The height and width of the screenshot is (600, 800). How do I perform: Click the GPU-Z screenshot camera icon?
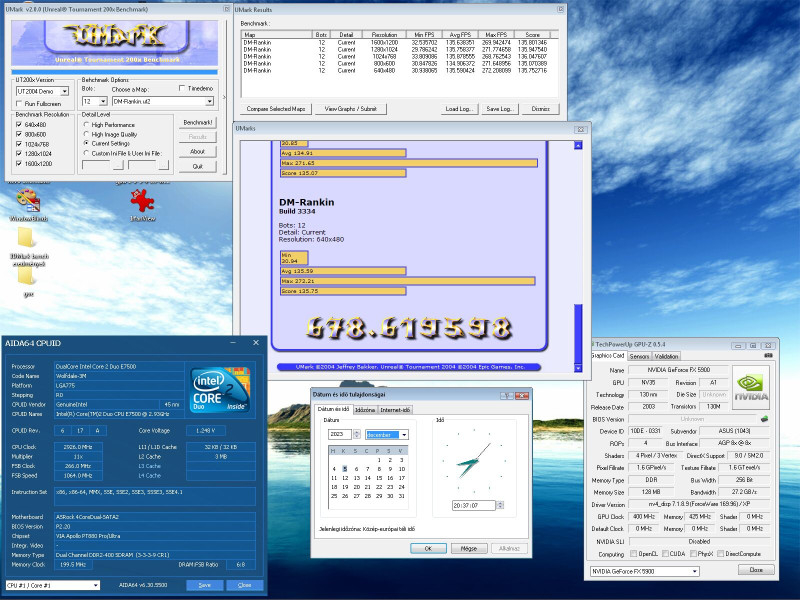point(768,356)
